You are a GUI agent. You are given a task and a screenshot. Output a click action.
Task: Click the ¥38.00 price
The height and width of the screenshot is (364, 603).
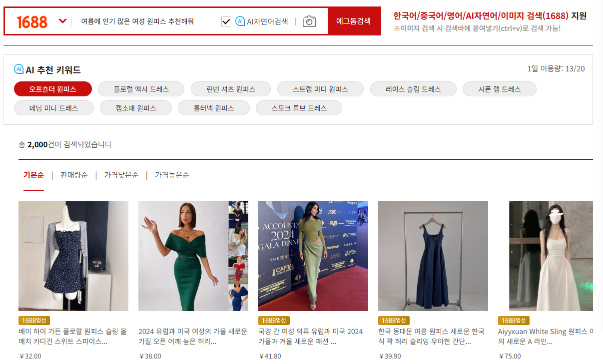coord(150,356)
